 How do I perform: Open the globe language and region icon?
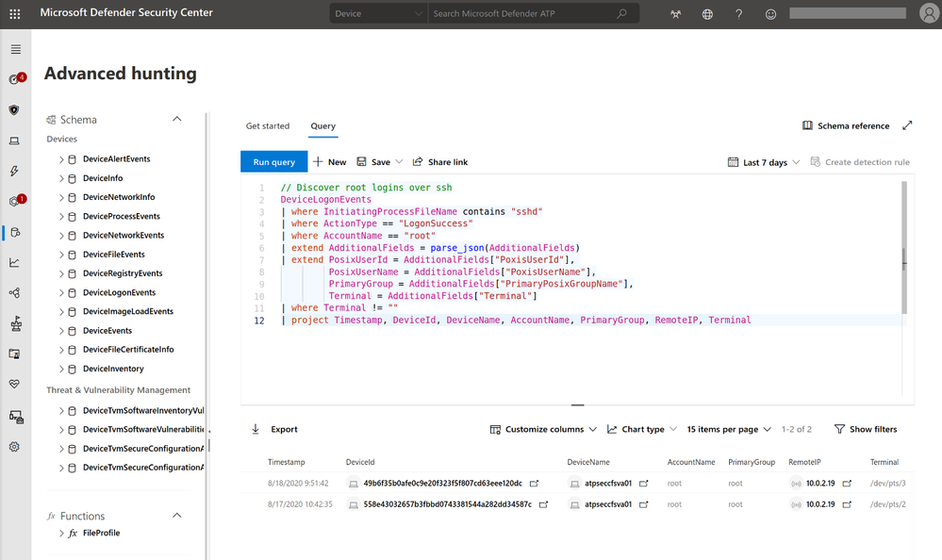tap(707, 14)
